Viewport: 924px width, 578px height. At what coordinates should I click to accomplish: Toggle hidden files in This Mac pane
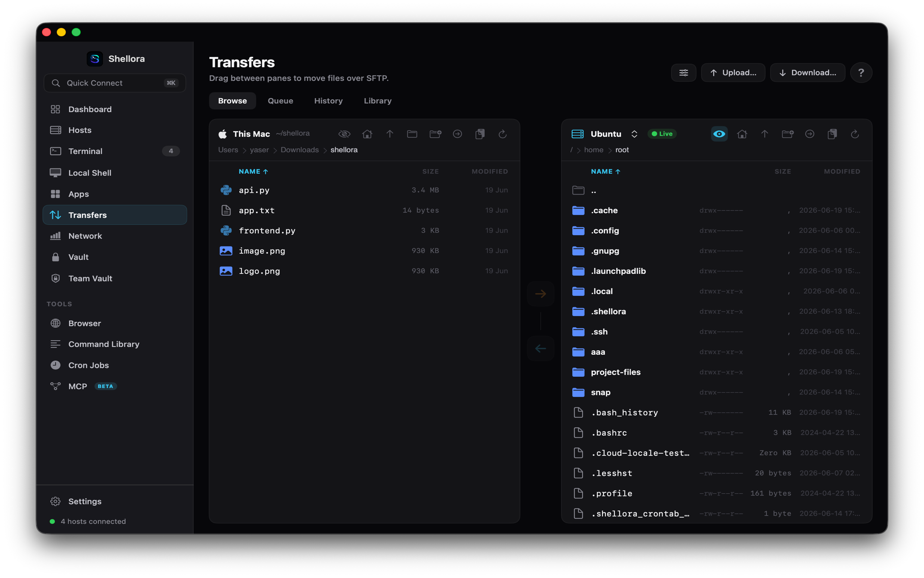(344, 134)
